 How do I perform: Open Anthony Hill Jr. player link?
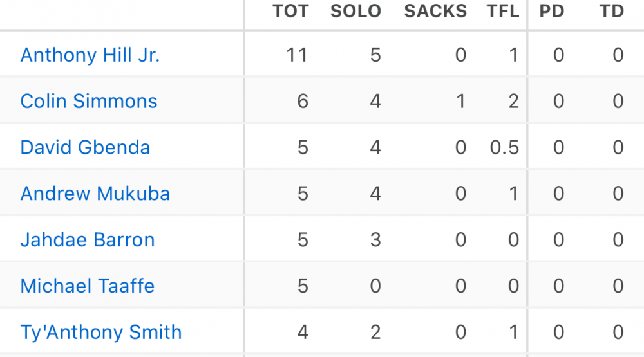[90, 55]
